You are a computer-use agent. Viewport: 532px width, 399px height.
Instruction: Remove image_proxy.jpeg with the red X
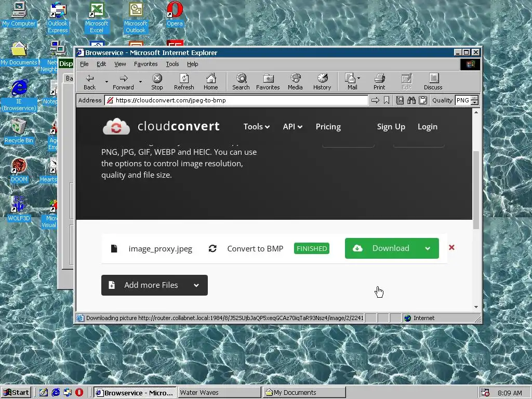click(451, 247)
